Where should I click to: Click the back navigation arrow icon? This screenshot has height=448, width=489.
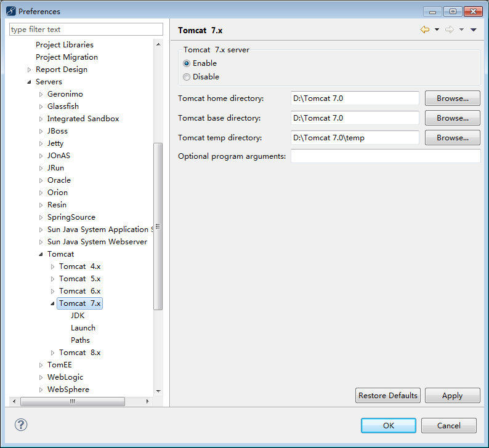click(x=425, y=30)
